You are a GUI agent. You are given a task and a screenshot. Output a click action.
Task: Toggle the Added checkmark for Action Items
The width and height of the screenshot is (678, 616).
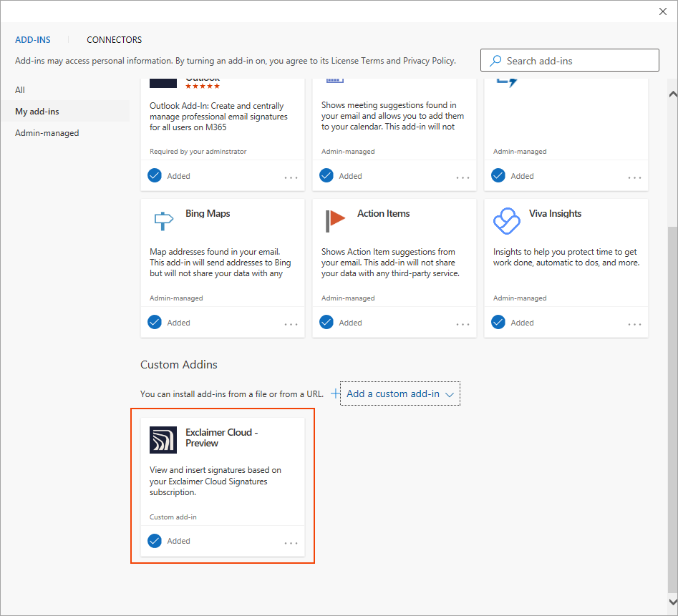(326, 322)
